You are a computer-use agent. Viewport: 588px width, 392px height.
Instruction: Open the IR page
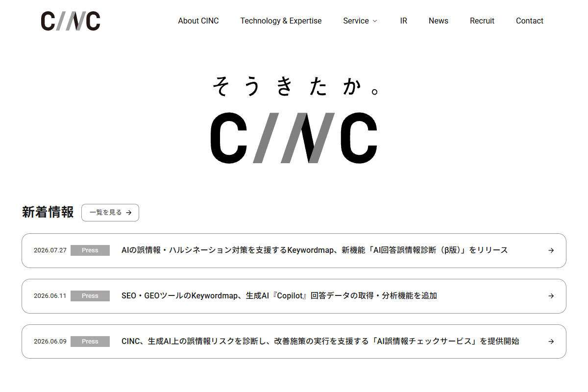(404, 21)
